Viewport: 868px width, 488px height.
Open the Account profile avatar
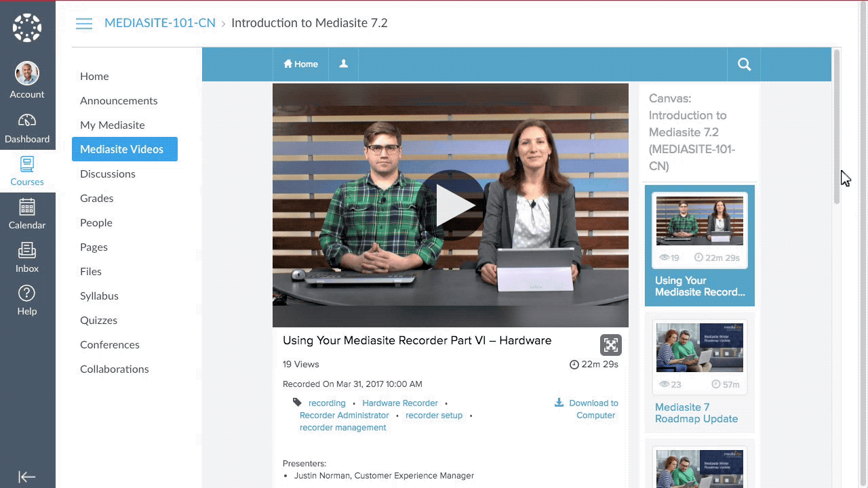pos(27,73)
